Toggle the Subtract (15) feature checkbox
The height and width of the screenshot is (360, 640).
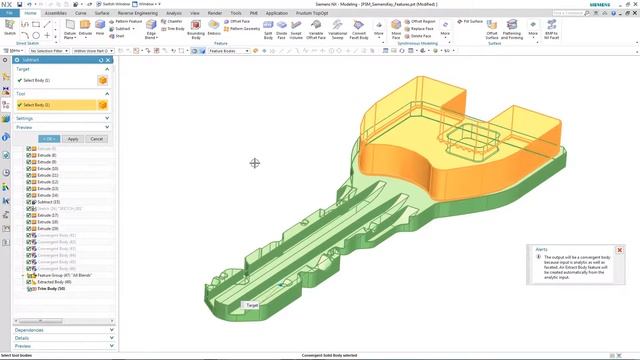tap(29, 202)
